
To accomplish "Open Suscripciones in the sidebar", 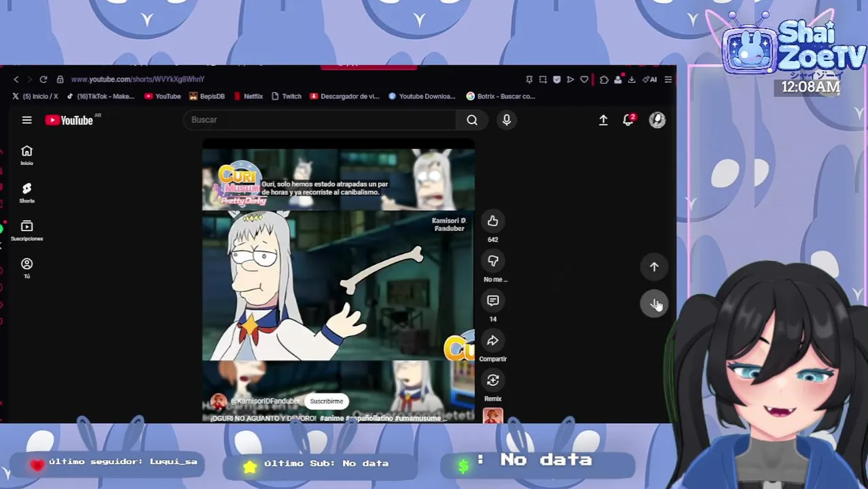I will pos(26,231).
